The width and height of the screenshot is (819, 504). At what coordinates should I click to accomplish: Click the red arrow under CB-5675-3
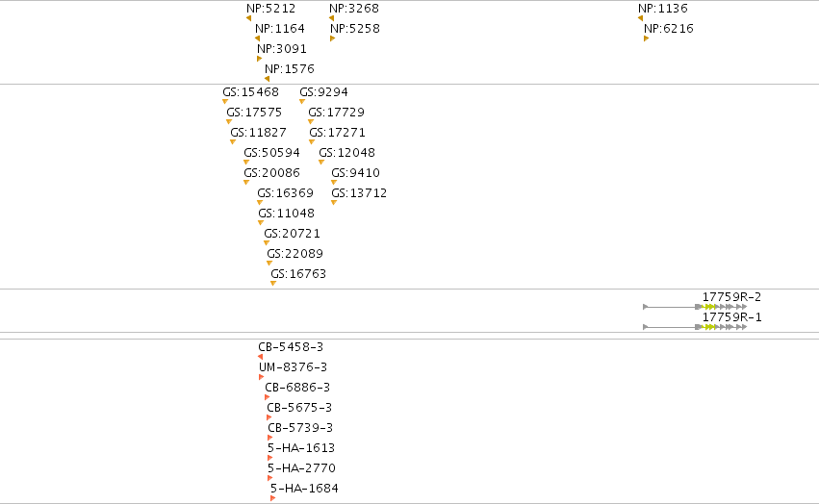click(269, 417)
